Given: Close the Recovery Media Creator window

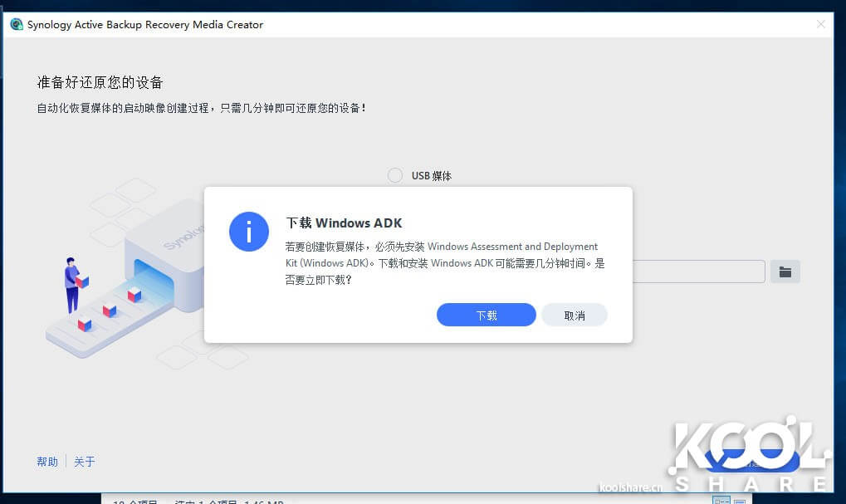Looking at the screenshot, I should pyautogui.click(x=820, y=25).
